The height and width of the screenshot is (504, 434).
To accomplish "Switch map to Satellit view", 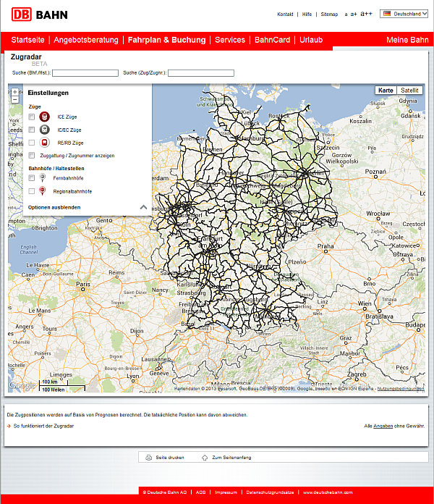I will pos(409,91).
